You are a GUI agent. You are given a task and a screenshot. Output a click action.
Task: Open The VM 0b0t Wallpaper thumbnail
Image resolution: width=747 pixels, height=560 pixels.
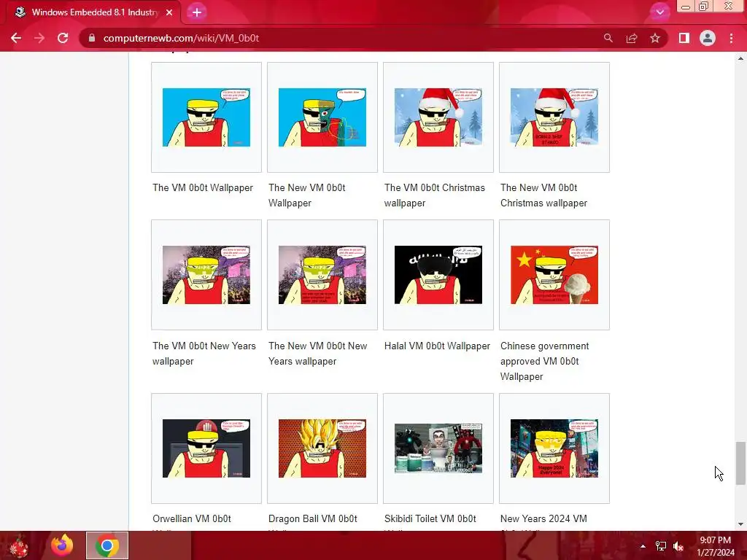coord(206,117)
